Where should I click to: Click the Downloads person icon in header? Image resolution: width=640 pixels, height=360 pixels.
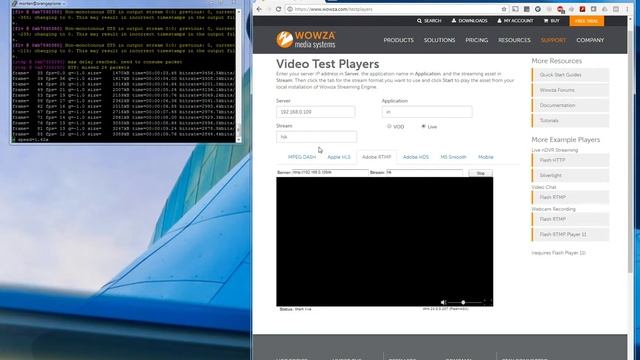click(x=454, y=21)
